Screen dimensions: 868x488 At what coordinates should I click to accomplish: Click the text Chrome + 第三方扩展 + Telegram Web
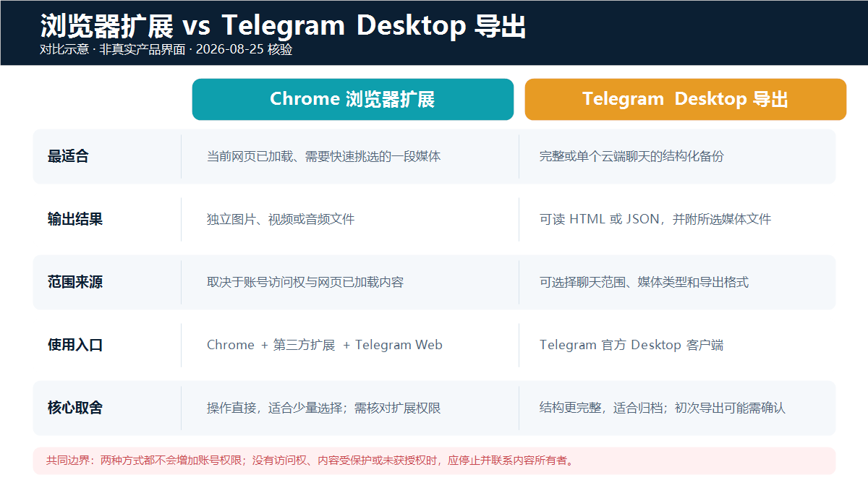click(325, 345)
